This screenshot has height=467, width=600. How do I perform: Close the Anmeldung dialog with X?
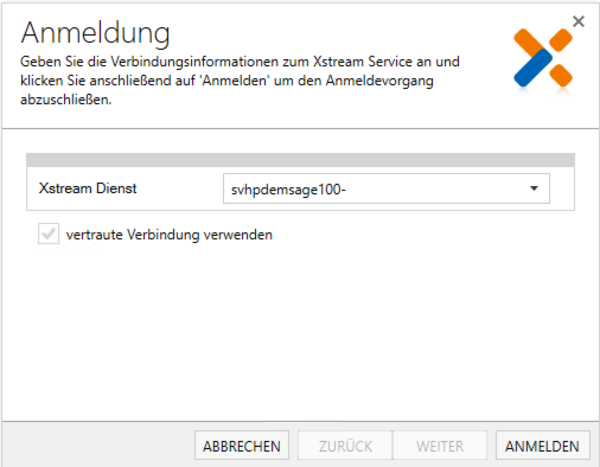pyautogui.click(x=579, y=21)
